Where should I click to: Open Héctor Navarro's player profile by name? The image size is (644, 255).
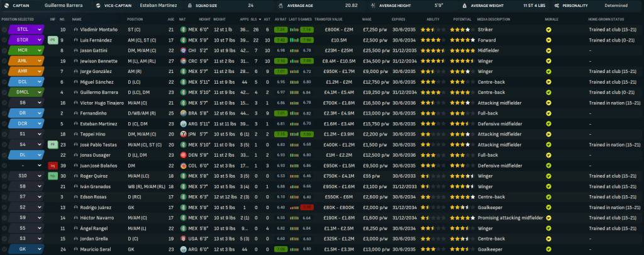click(98, 217)
